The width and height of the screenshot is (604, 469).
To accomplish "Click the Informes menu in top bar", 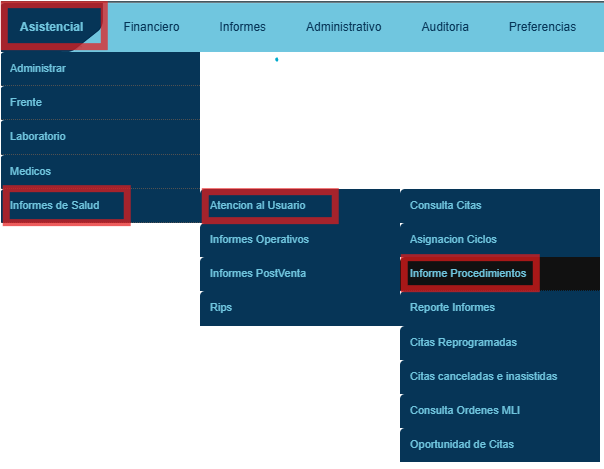I will tap(242, 27).
